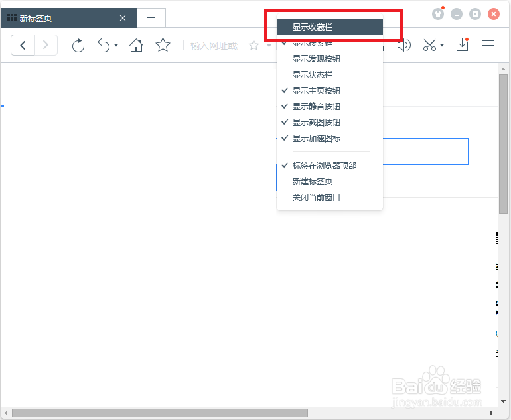Click the forward navigation arrow
511x420 pixels.
pyautogui.click(x=46, y=45)
